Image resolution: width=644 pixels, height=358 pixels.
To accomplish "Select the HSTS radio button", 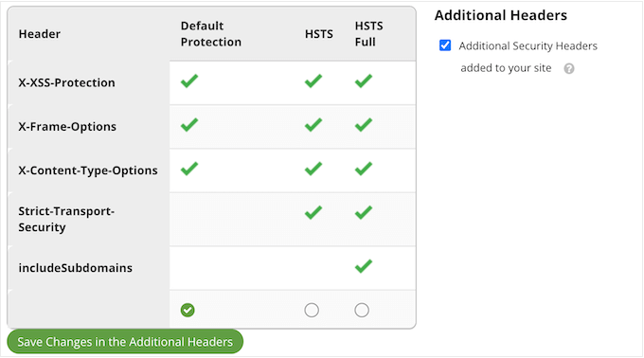I will 312,310.
